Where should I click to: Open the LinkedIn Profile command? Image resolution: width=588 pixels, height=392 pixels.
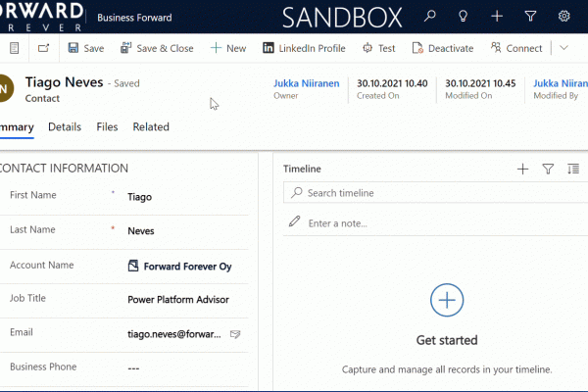click(x=304, y=48)
